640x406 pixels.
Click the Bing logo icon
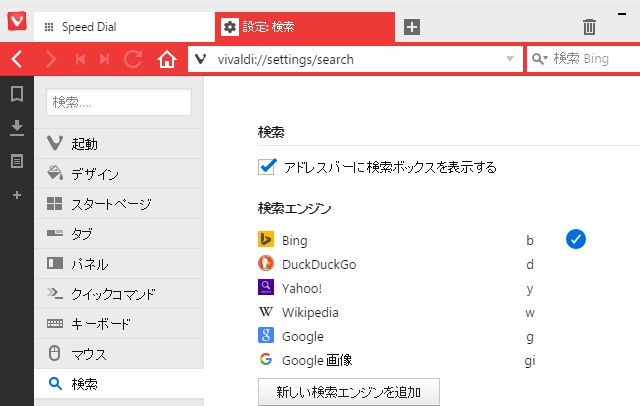[x=266, y=240]
